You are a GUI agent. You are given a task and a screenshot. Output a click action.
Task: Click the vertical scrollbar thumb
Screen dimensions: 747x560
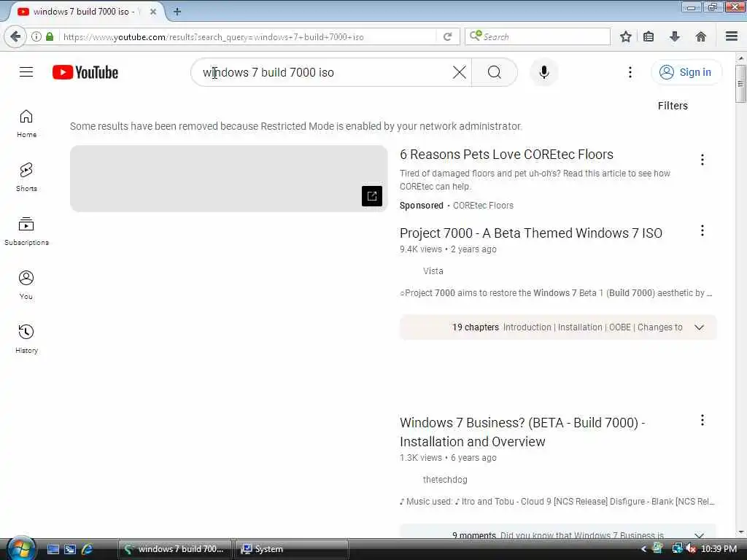(740, 84)
